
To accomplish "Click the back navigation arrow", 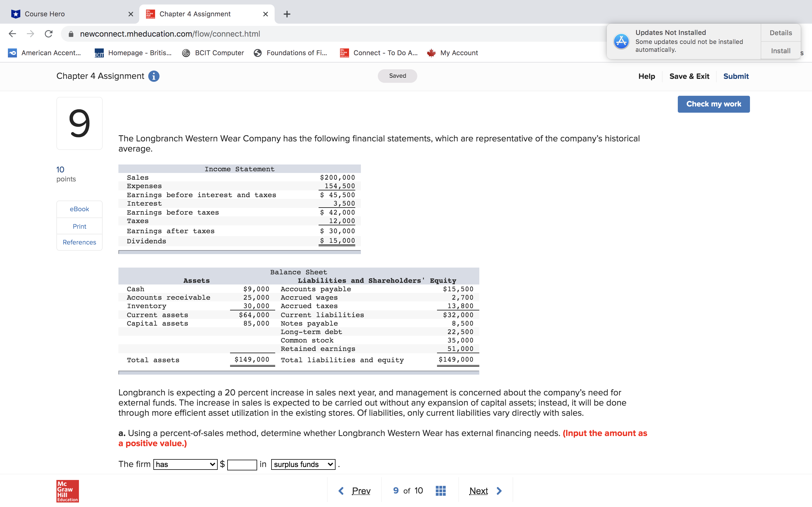I will [12, 34].
